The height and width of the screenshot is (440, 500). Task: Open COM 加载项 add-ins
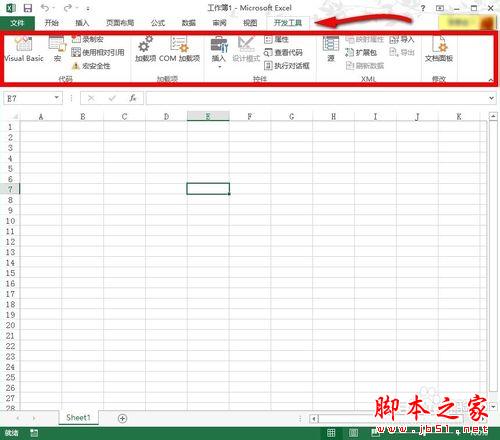point(179,49)
